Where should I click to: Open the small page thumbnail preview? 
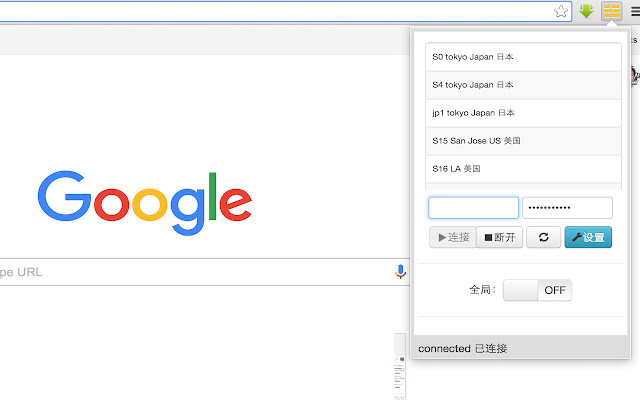coord(400,367)
